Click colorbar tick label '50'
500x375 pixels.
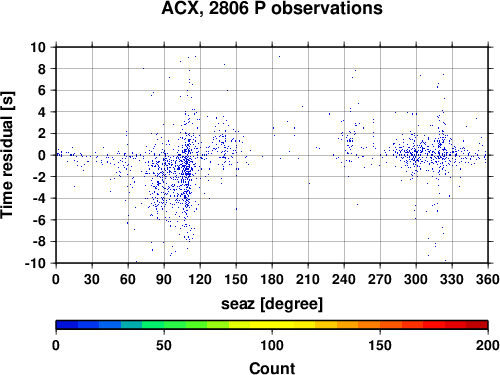(164, 345)
